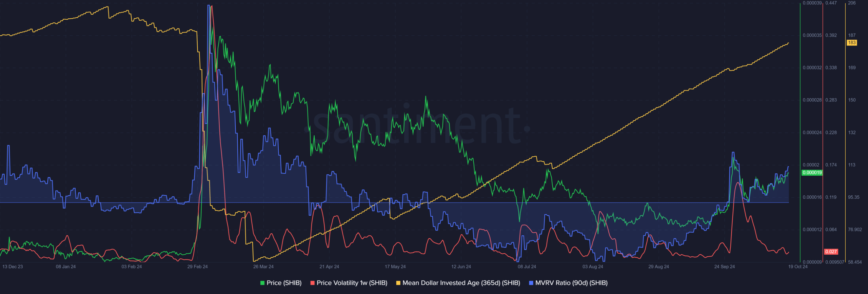Click the 113 age axis label
Viewport: 868px width, 294px height.
pyautogui.click(x=851, y=165)
